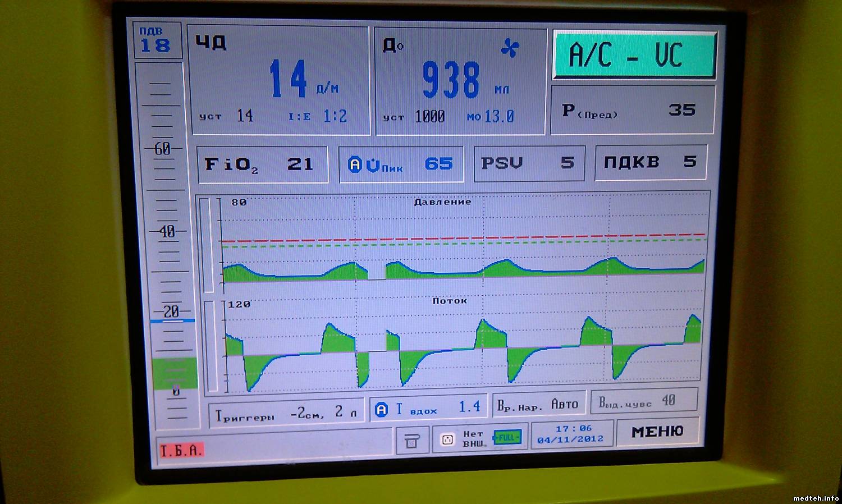The height and width of the screenshot is (504, 842).
Task: Open the A/C - VC ventilation mode selector
Action: [x=634, y=55]
